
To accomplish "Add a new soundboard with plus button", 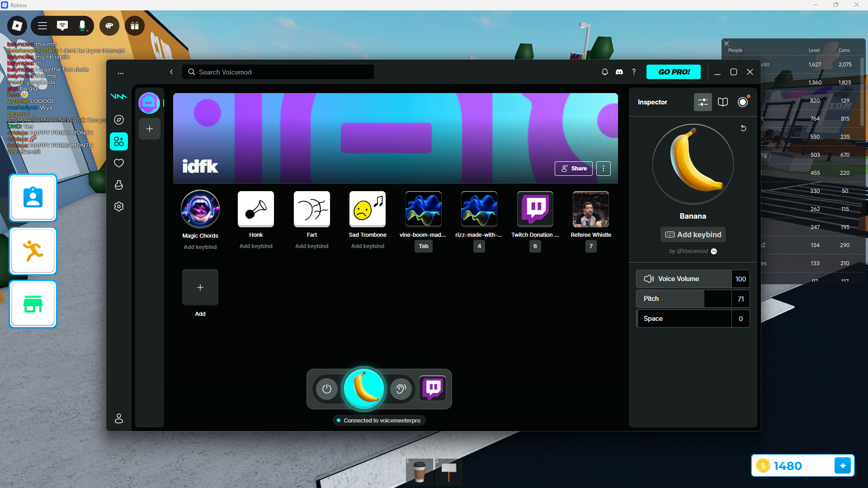I will click(150, 129).
